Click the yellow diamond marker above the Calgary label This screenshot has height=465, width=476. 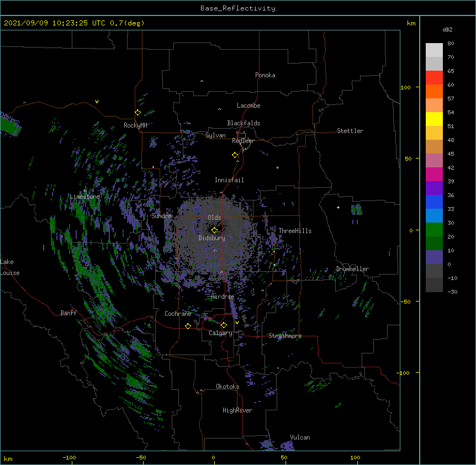(224, 325)
